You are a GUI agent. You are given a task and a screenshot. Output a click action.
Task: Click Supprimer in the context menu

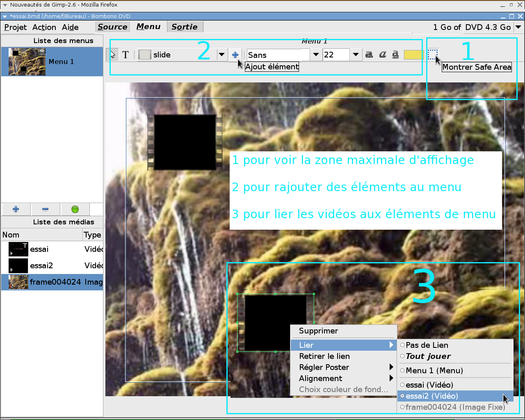pos(318,331)
